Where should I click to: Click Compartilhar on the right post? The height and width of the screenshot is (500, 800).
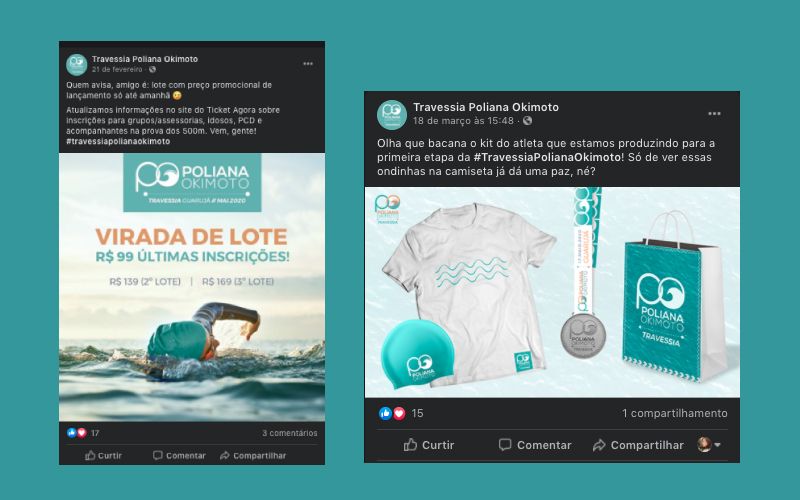click(x=638, y=445)
